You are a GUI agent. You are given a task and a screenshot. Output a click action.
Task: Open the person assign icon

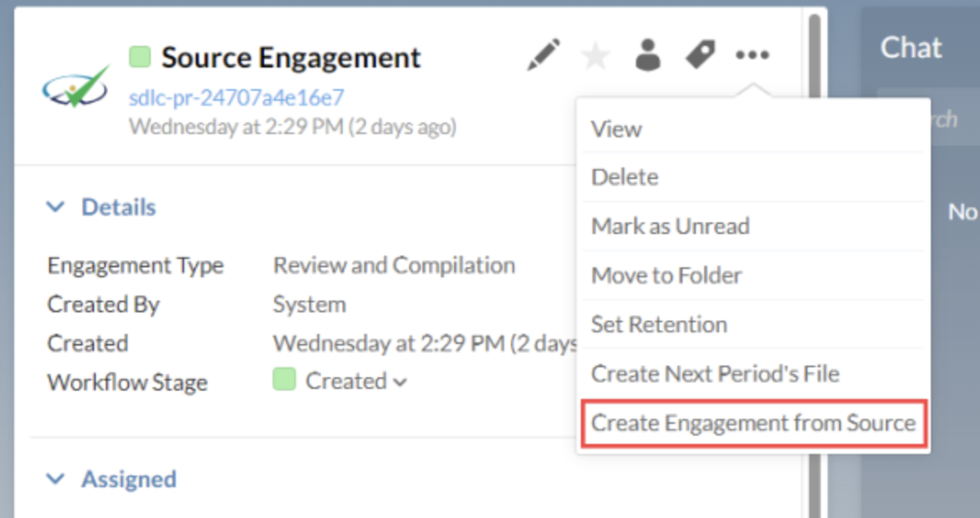(x=647, y=55)
